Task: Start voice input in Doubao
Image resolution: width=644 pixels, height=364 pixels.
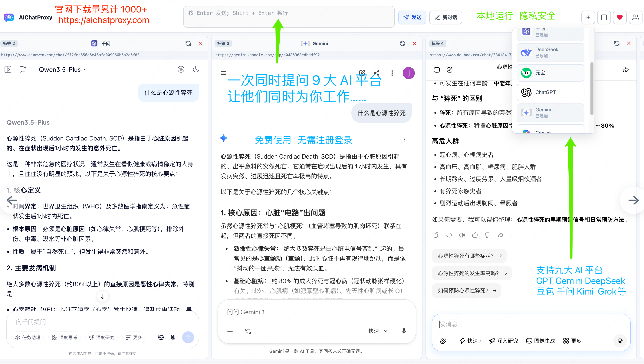Action: 620,341
